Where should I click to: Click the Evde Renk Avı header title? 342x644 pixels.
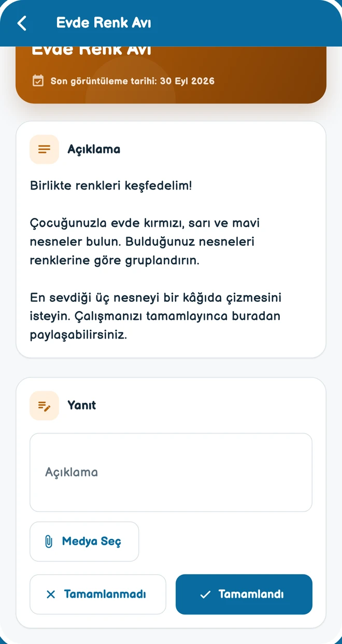(104, 23)
